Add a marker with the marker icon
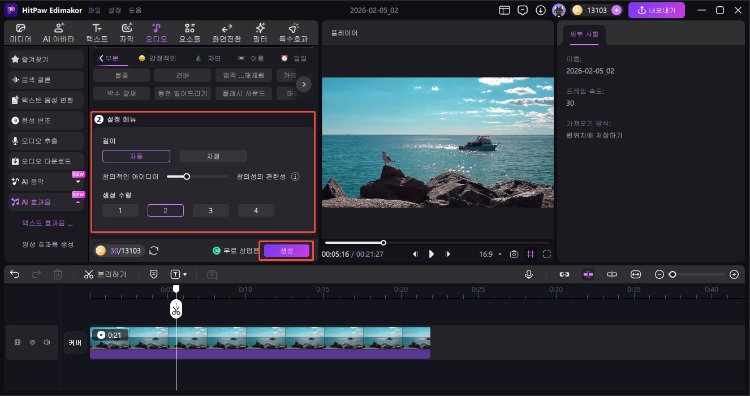Viewport: 750px width, 396px height. (154, 274)
